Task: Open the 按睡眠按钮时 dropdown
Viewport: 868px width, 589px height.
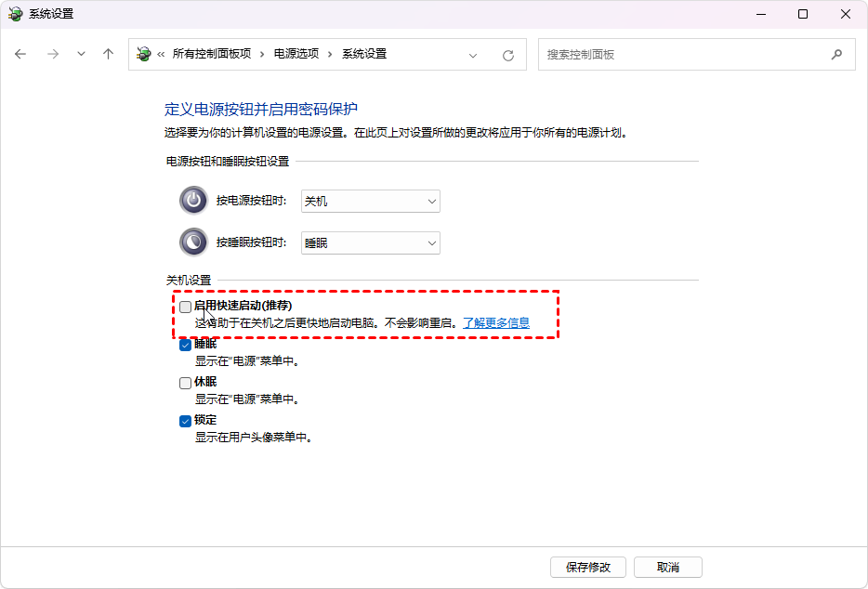Action: (x=370, y=242)
